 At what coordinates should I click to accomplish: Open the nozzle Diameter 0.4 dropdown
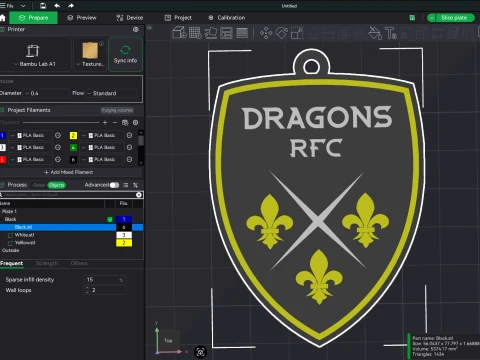[x=46, y=93]
